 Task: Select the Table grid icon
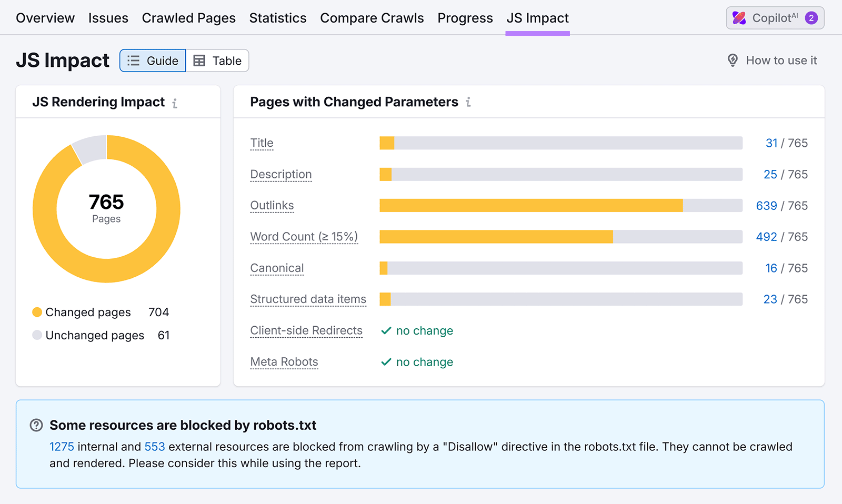[x=199, y=61]
